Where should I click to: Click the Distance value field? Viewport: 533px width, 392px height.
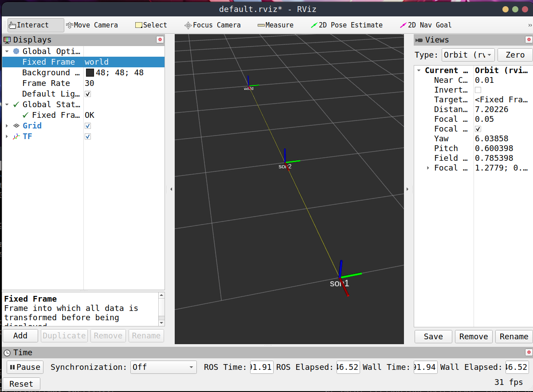(x=501, y=109)
